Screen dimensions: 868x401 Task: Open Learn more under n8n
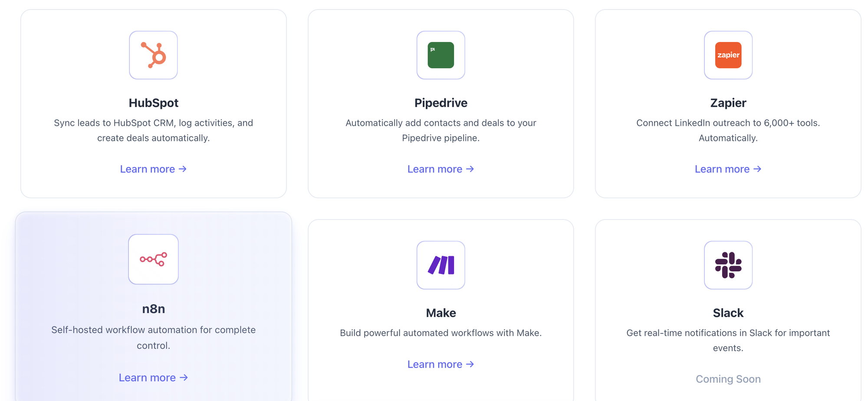point(153,378)
